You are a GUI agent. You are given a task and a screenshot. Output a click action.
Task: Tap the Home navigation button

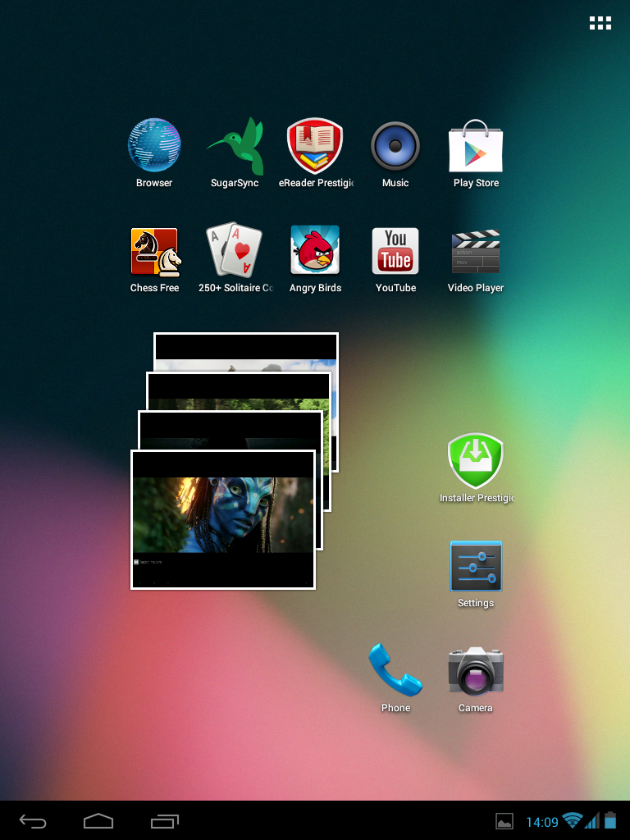pos(98,820)
